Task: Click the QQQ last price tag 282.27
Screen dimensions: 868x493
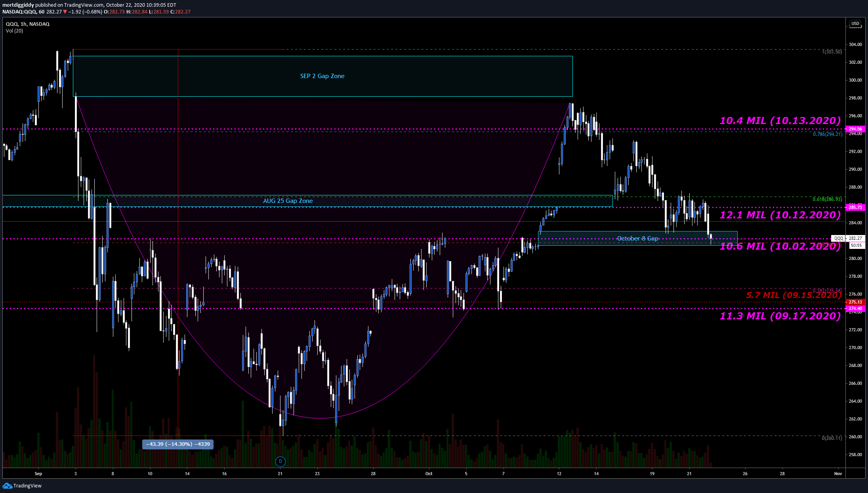Action: tap(848, 238)
